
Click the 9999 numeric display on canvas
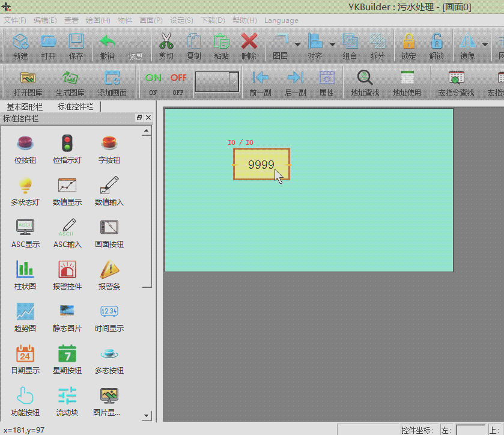[261, 165]
